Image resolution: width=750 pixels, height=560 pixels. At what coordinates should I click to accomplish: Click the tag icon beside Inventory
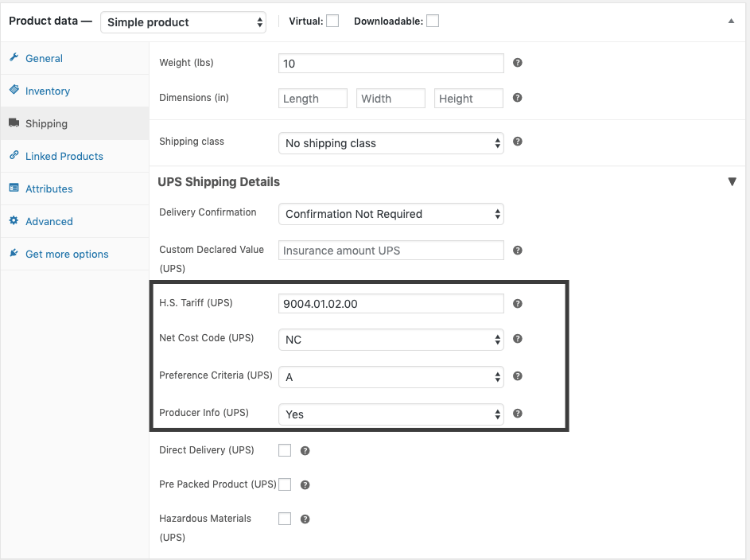click(x=14, y=91)
